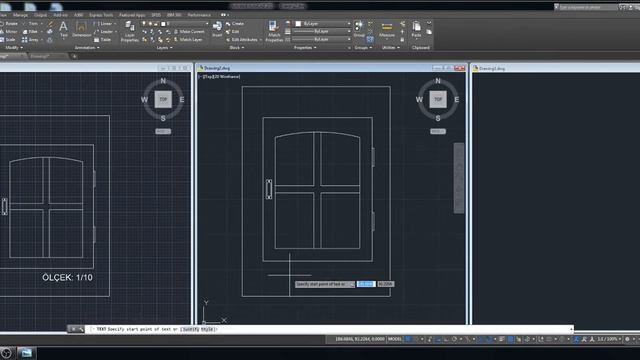The image size is (640, 360).
Task: Expand the Block panel
Action: pos(236,48)
